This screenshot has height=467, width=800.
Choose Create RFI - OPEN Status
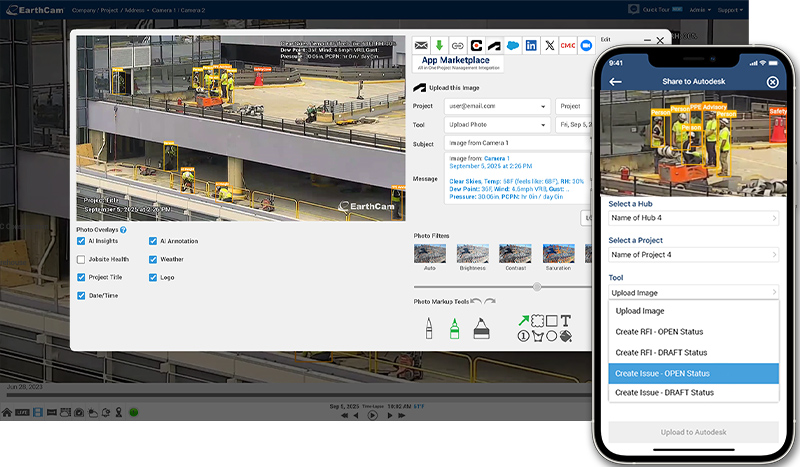(x=694, y=332)
